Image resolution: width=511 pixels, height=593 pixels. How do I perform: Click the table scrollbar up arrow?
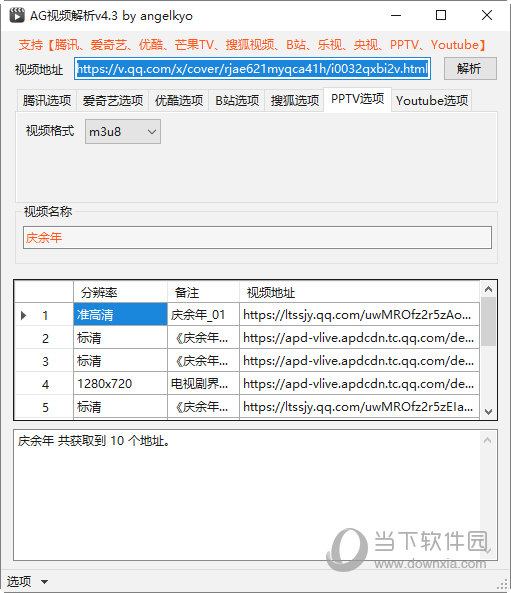pos(488,289)
